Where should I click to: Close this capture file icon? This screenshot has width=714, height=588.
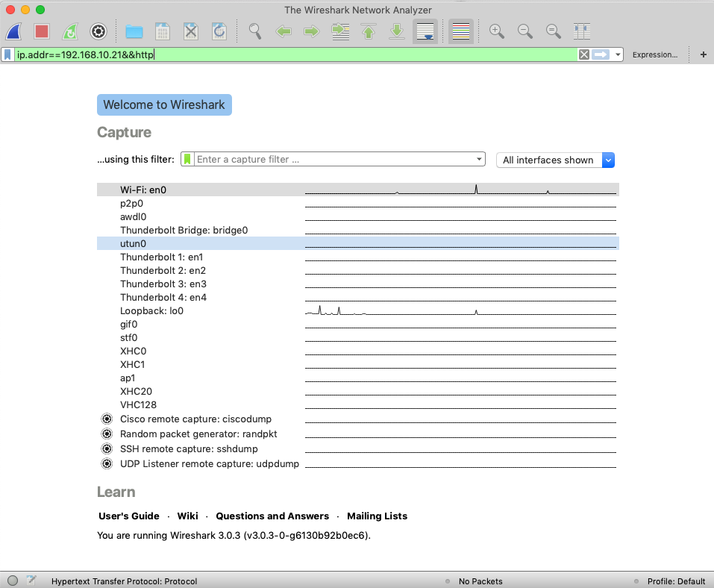click(x=191, y=31)
